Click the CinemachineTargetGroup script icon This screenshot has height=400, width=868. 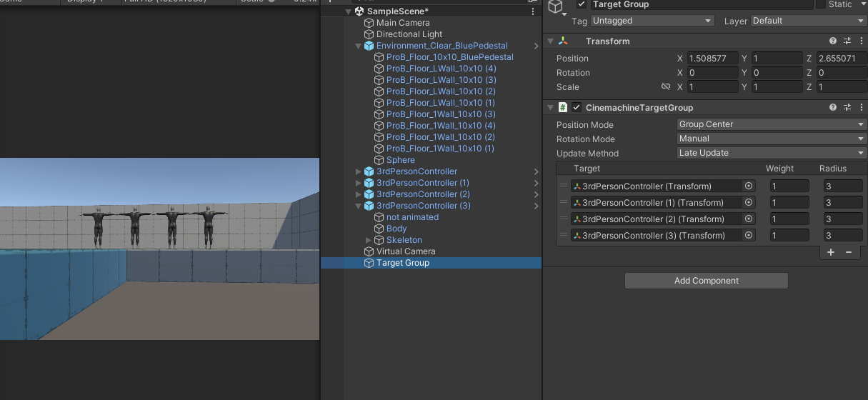[x=563, y=107]
